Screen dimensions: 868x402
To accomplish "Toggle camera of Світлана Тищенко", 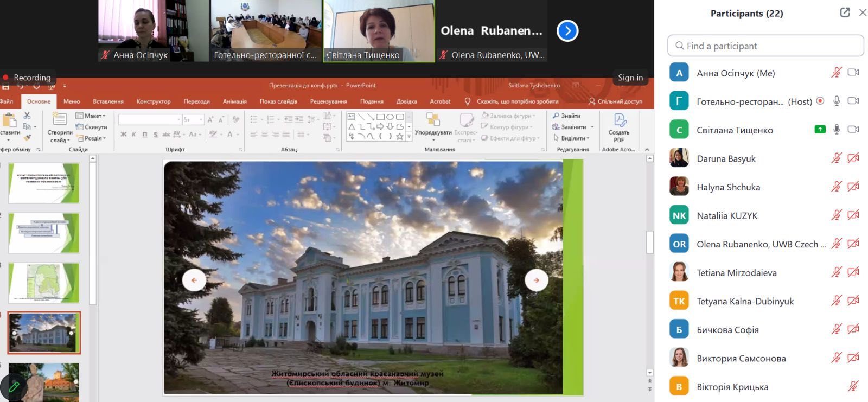I will click(853, 129).
